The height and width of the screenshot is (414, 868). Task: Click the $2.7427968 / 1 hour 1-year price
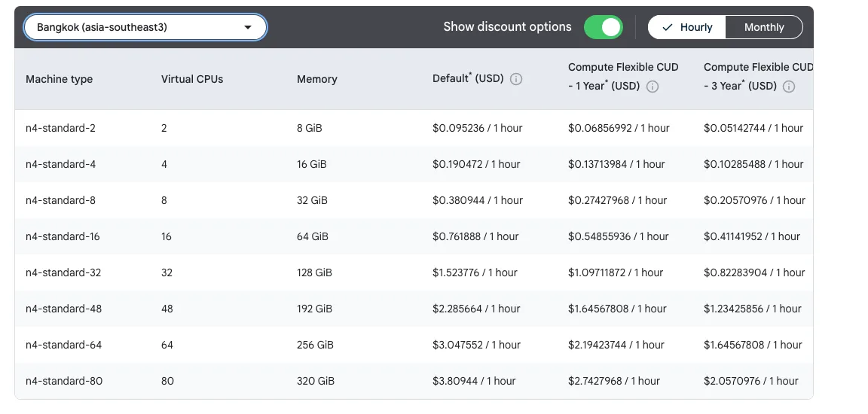[614, 381]
